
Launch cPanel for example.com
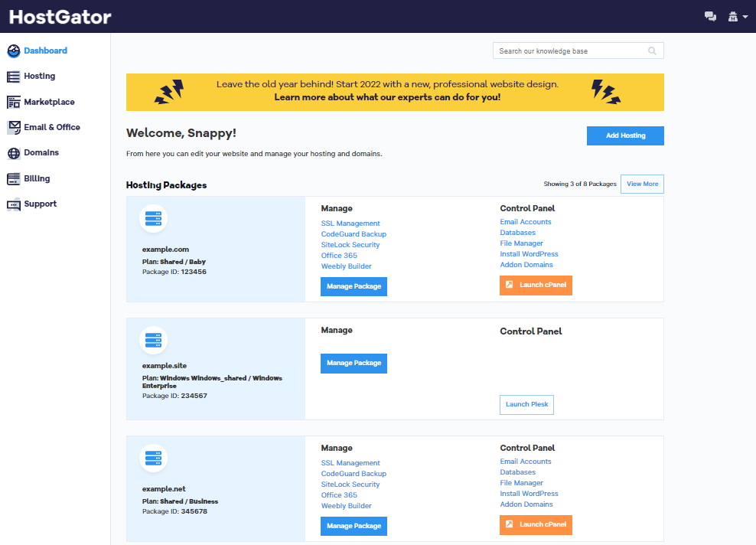click(x=536, y=285)
